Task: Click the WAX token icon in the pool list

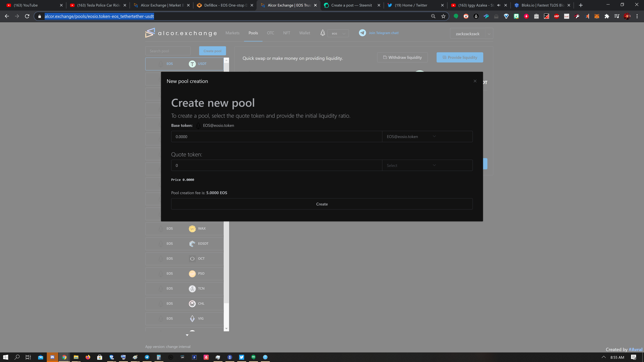Action: click(x=192, y=229)
